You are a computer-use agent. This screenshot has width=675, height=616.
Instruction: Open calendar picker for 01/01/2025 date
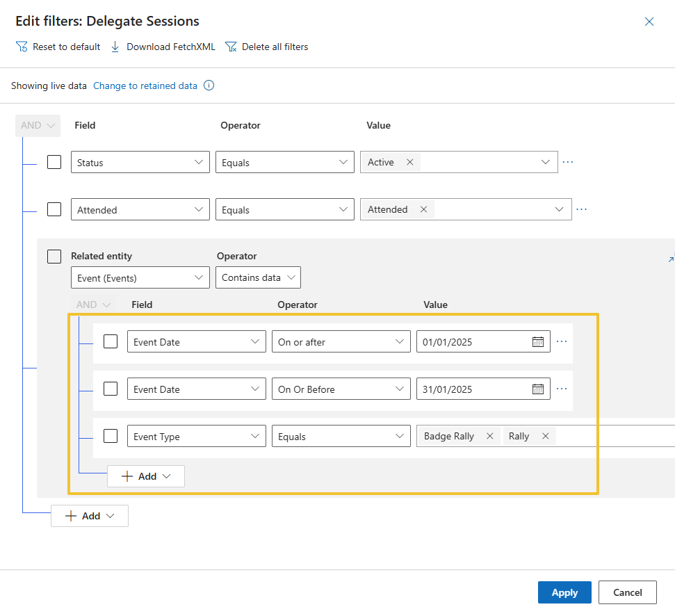click(538, 342)
